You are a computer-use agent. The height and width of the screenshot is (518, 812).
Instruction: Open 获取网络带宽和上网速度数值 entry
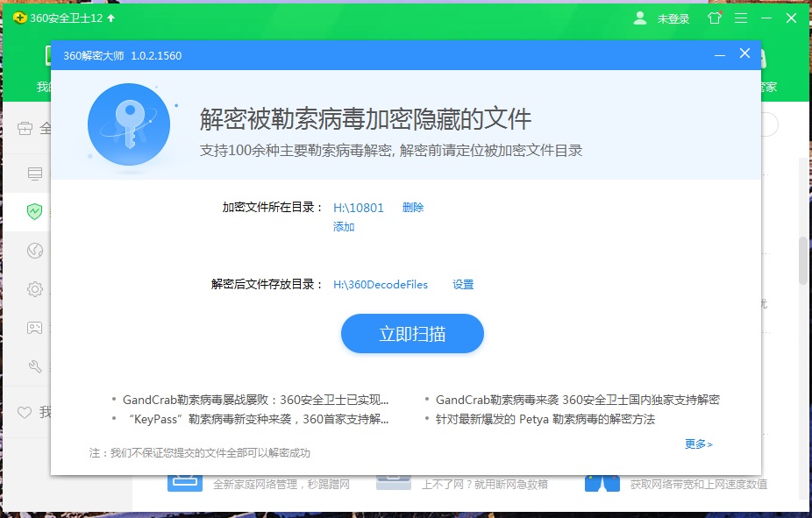click(699, 485)
